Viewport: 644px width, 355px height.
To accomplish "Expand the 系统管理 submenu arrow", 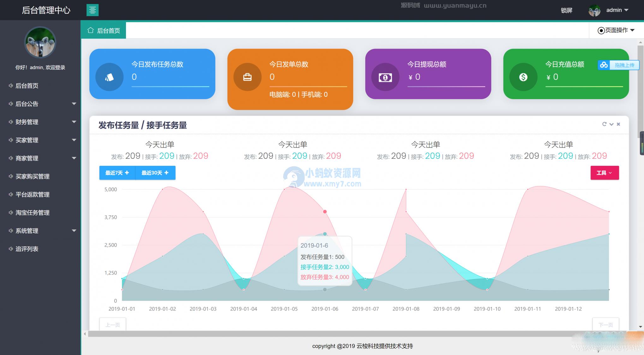I will click(x=74, y=231).
